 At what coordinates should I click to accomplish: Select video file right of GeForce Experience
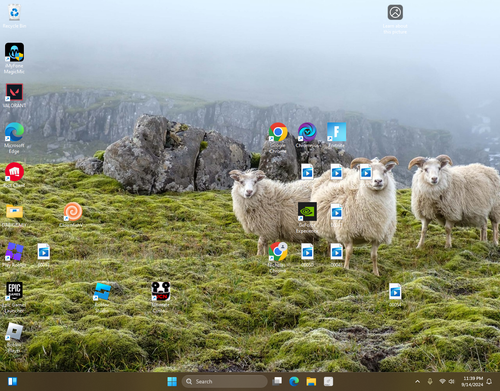337,212
